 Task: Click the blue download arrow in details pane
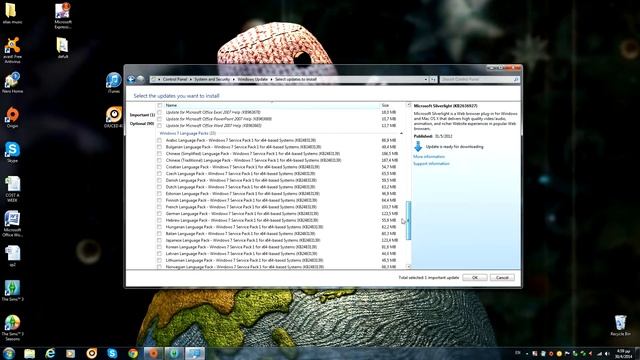pos(418,147)
